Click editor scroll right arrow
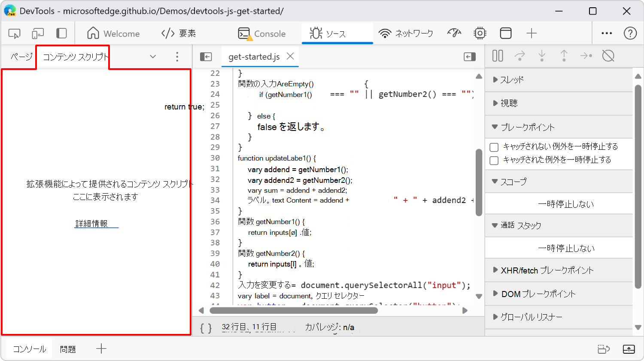This screenshot has width=644, height=361. point(465,310)
